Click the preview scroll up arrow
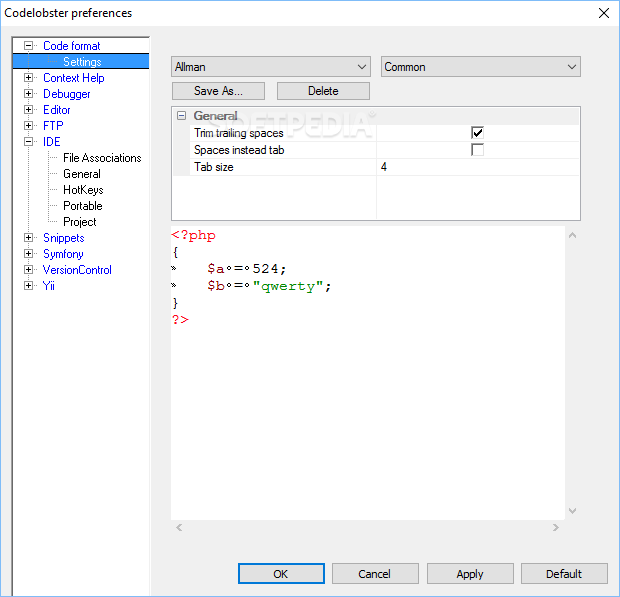 (x=572, y=235)
